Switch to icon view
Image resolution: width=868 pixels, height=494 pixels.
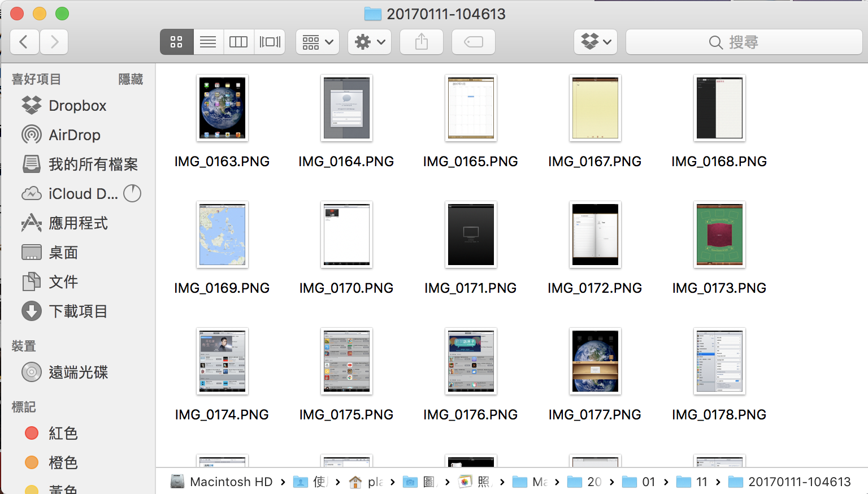tap(176, 42)
